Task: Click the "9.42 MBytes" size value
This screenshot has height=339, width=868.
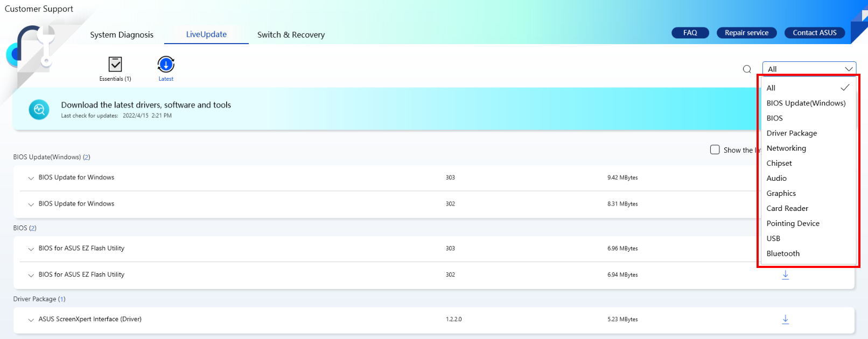Action: (622, 178)
